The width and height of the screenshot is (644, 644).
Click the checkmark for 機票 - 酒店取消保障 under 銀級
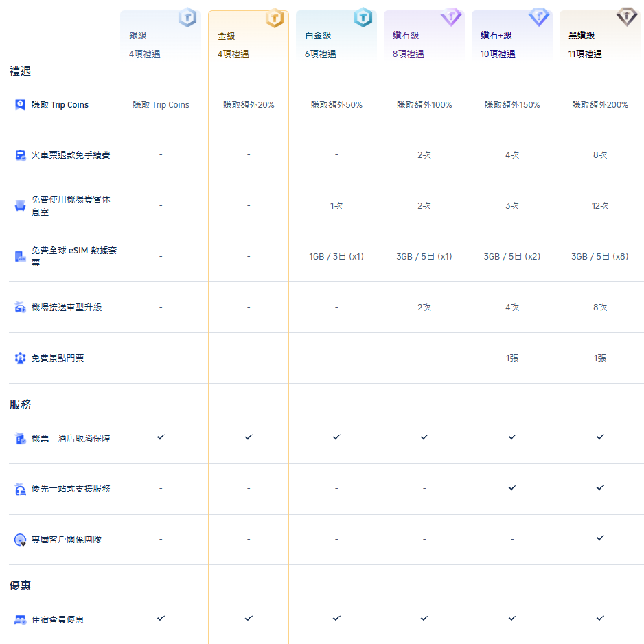point(160,437)
